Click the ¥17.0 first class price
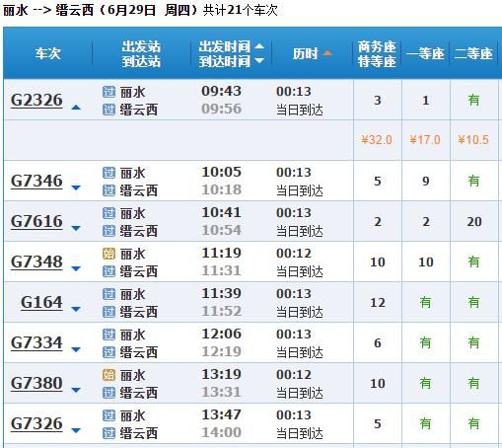This screenshot has height=448, width=502. (x=425, y=140)
